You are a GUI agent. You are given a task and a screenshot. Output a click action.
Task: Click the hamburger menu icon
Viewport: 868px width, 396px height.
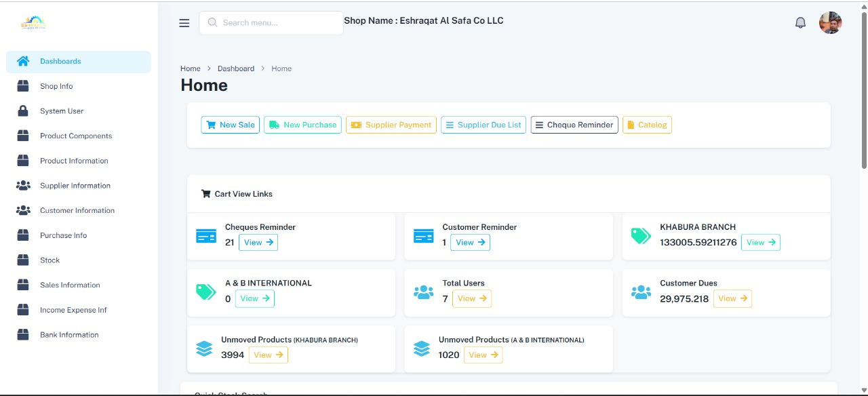point(184,22)
